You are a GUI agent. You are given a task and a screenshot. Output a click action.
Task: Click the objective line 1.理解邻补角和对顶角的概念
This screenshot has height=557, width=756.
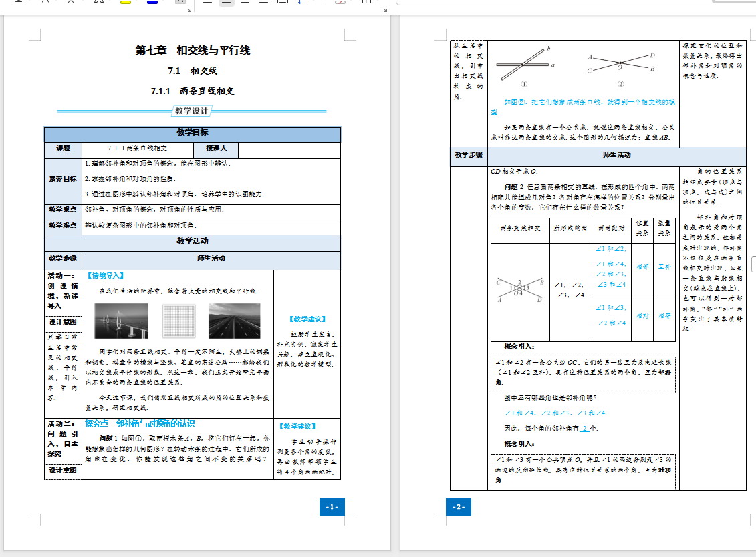click(158, 164)
